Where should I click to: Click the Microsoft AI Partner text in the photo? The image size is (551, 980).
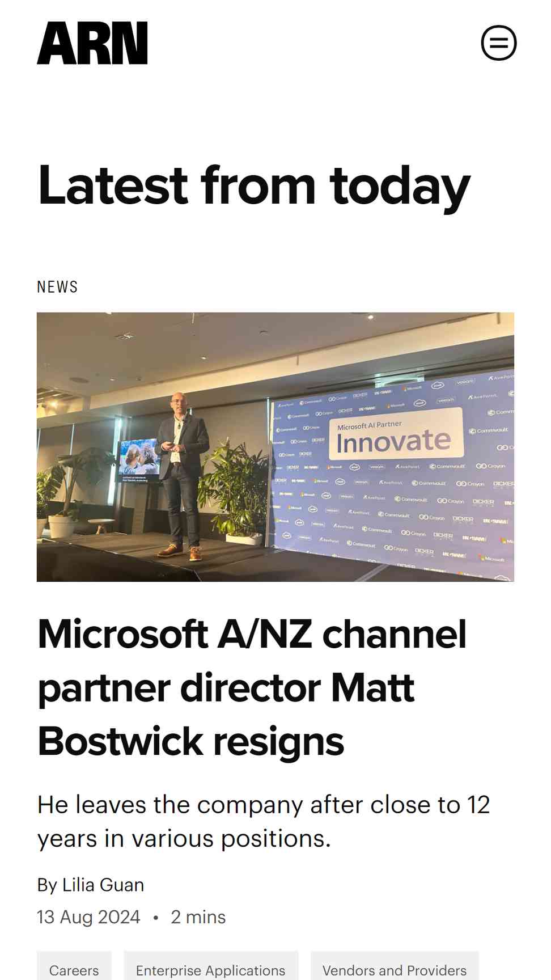370,425
